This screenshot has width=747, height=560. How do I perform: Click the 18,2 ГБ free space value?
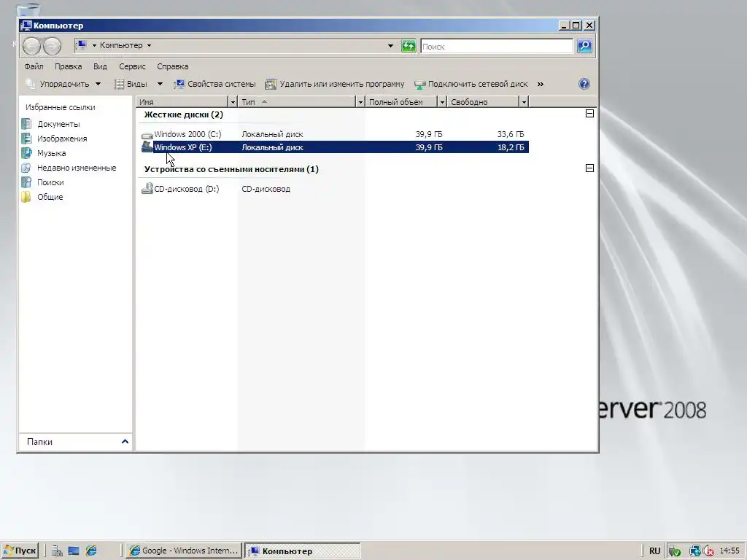click(x=511, y=147)
